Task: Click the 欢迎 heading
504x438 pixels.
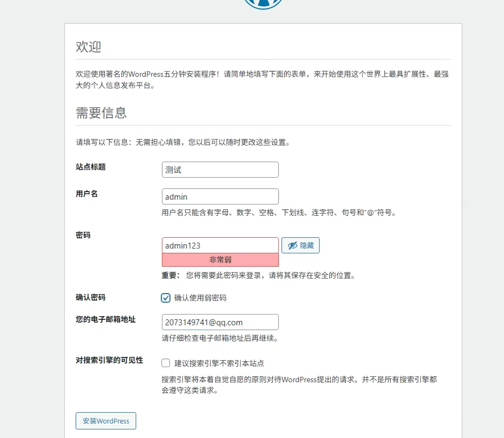Action: coord(88,47)
